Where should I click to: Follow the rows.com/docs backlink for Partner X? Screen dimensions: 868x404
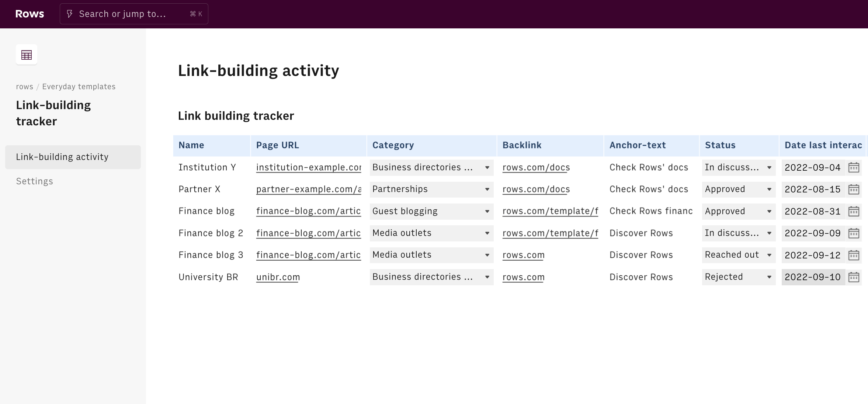[536, 189]
